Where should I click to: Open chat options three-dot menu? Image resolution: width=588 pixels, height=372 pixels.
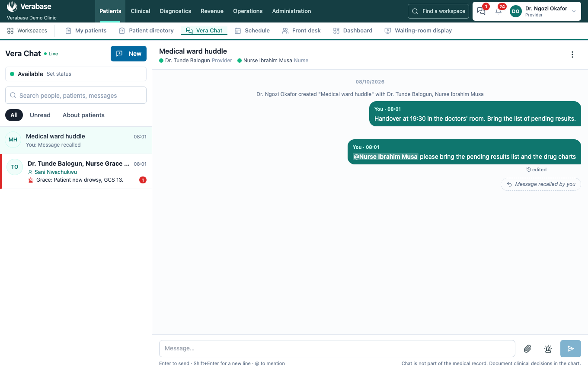[x=572, y=55]
